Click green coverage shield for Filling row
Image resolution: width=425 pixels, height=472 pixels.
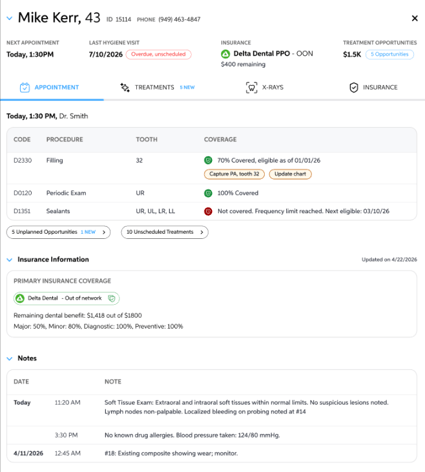point(208,160)
